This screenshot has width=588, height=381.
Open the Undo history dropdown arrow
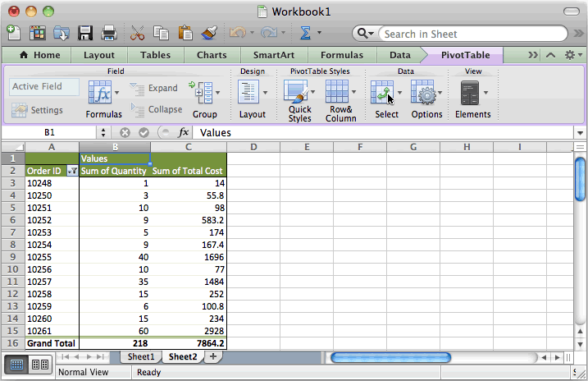point(252,33)
